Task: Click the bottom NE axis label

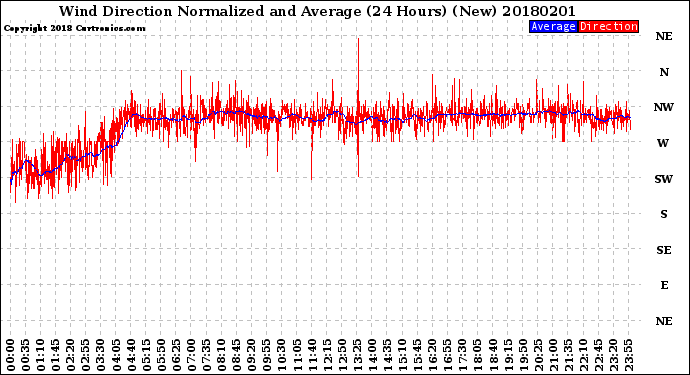Action: click(664, 321)
